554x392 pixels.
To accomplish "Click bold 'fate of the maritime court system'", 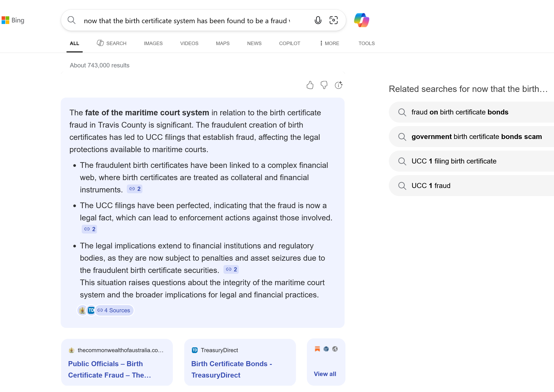I will coord(147,113).
